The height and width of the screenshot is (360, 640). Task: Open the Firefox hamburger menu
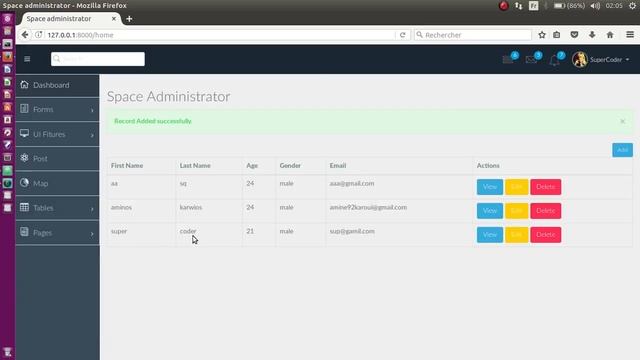[x=630, y=35]
